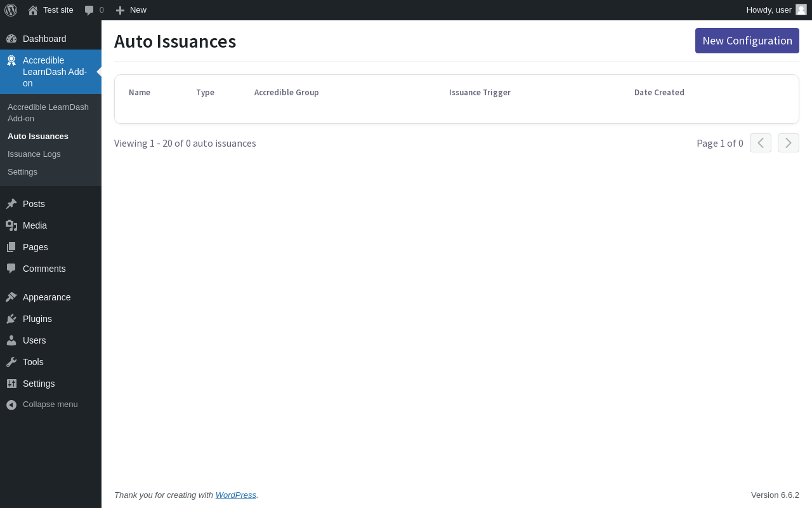Click the Name column header
812x508 pixels.
[140, 93]
